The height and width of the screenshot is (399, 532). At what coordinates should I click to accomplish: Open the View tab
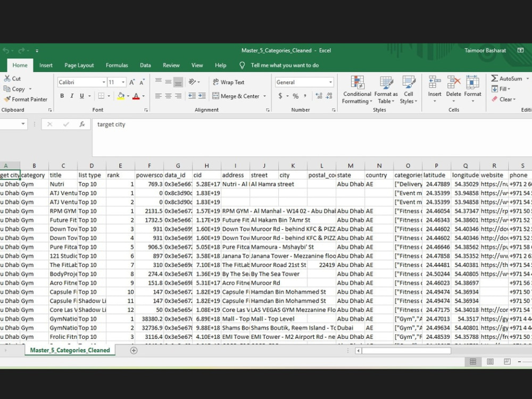[x=197, y=65]
